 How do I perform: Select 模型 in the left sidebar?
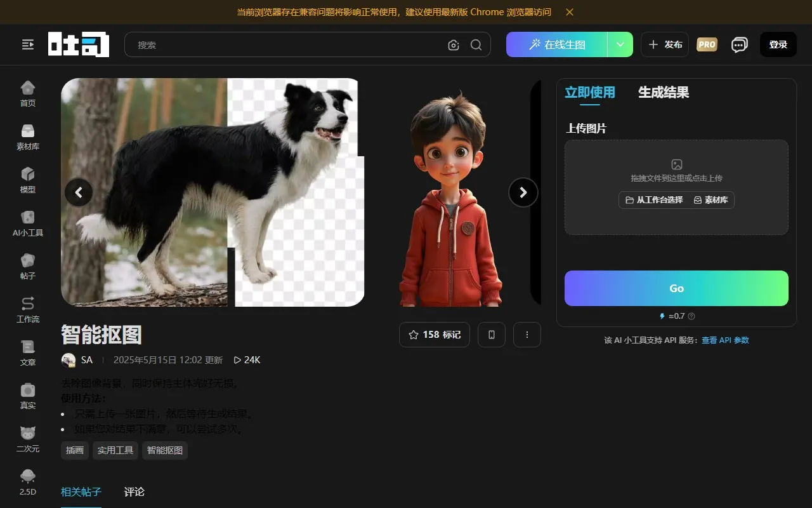coord(27,178)
